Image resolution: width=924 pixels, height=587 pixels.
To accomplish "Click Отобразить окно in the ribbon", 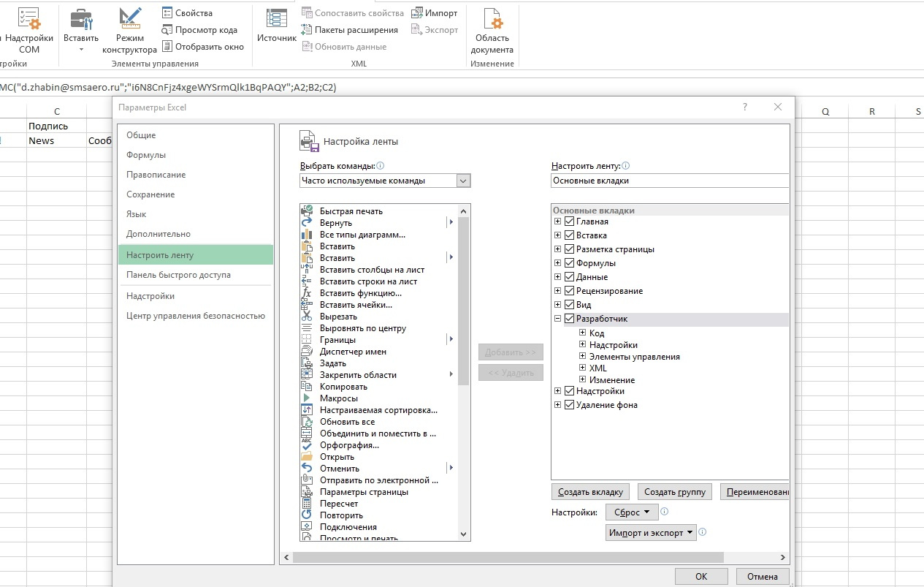I will coord(203,47).
